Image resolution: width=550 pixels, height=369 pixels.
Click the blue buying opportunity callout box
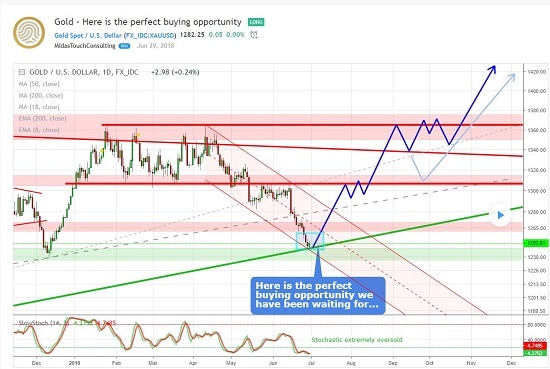(318, 295)
